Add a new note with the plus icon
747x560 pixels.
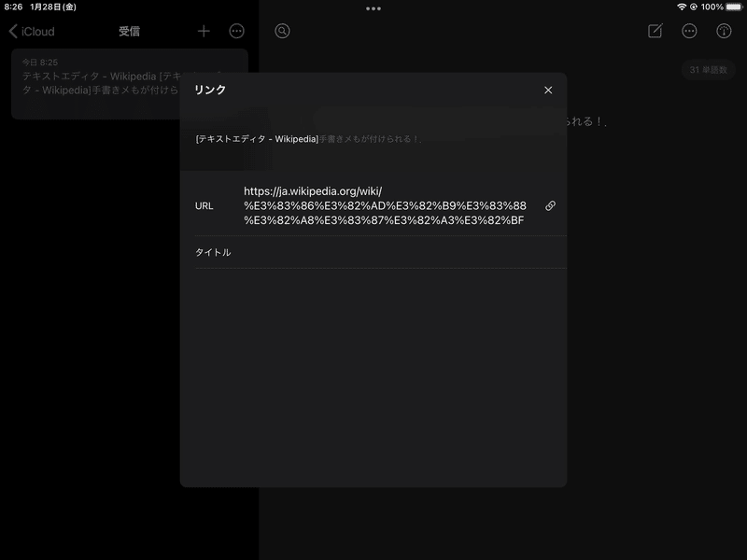tap(204, 32)
